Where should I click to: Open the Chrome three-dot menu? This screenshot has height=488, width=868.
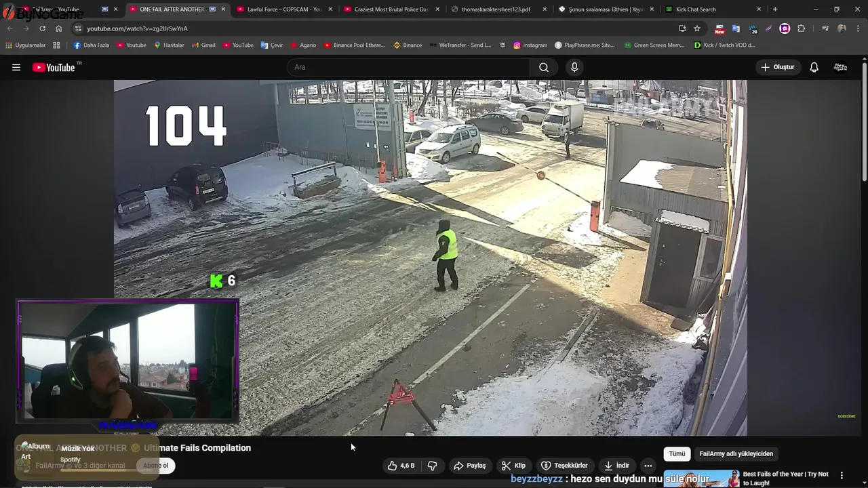(857, 28)
